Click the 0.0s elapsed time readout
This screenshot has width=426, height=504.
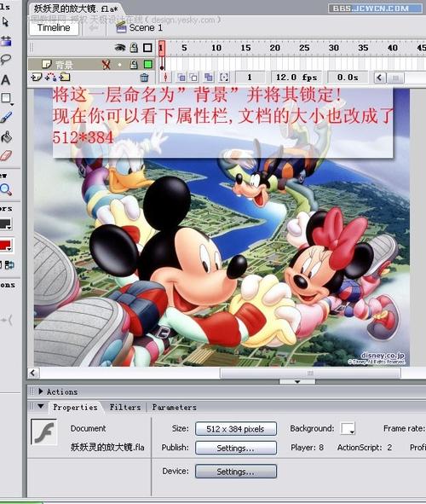(x=348, y=77)
